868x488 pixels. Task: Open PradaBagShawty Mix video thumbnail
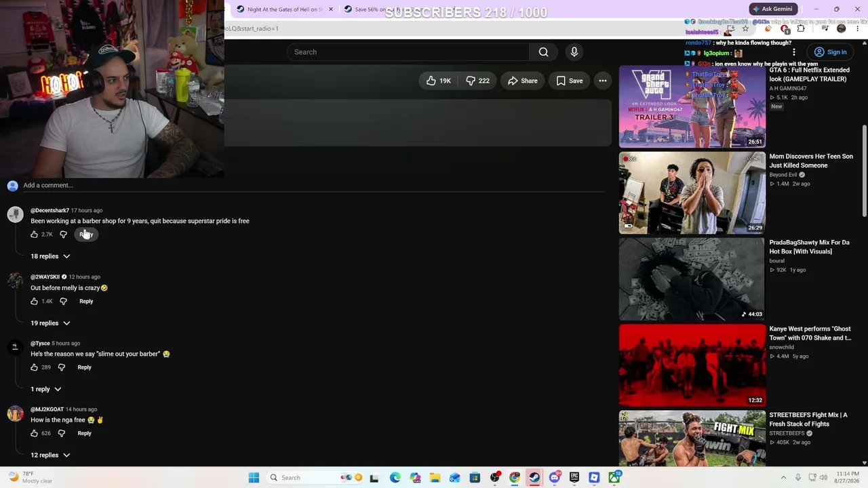692,279
